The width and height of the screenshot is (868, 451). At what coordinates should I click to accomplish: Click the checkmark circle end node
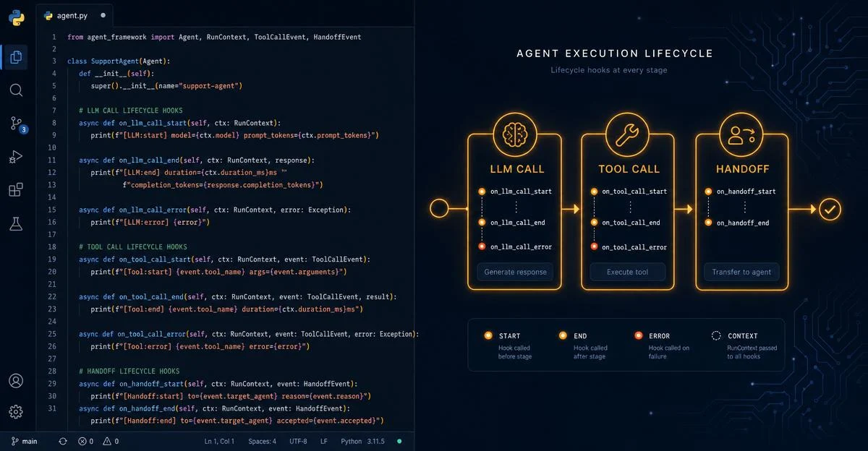830,210
